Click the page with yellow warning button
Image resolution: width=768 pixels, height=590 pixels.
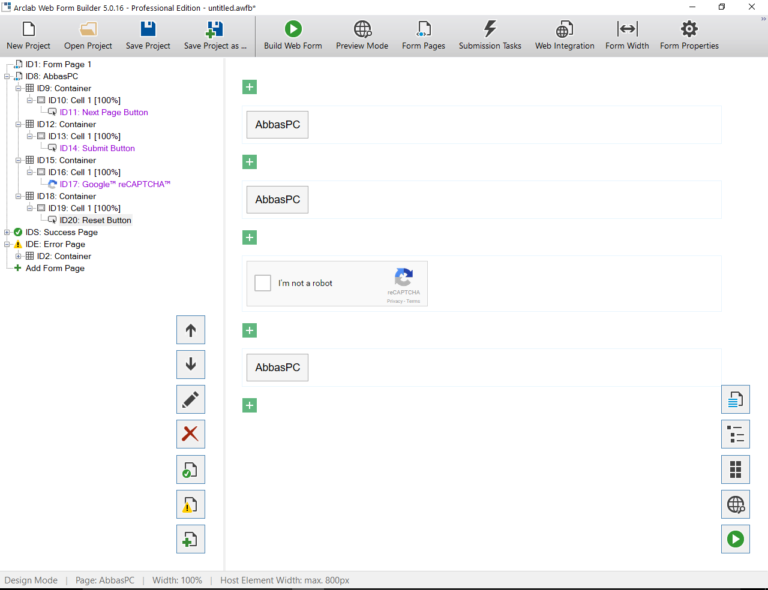point(191,504)
